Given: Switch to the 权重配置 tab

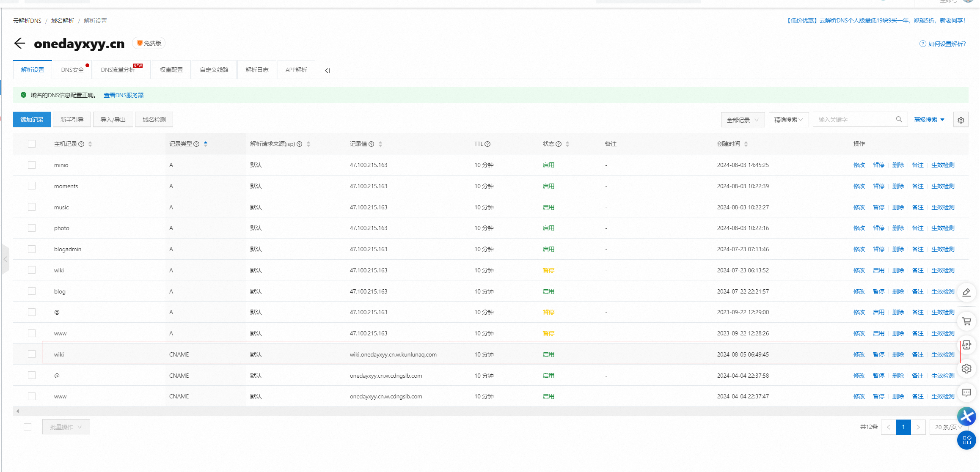Looking at the screenshot, I should 171,70.
